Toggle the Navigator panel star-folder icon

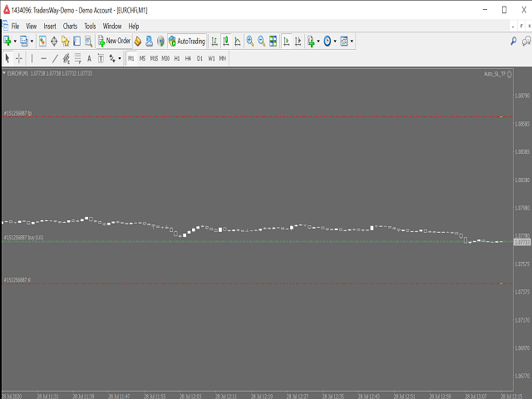[x=65, y=41]
